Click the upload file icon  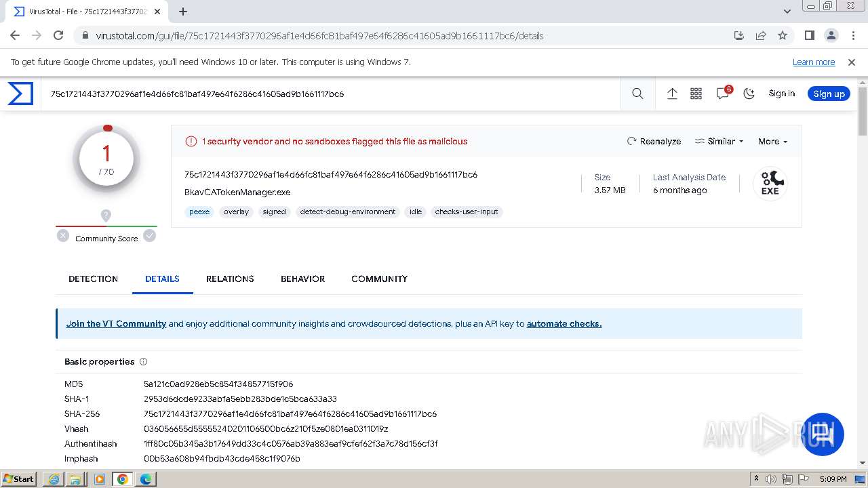pyautogui.click(x=672, y=94)
